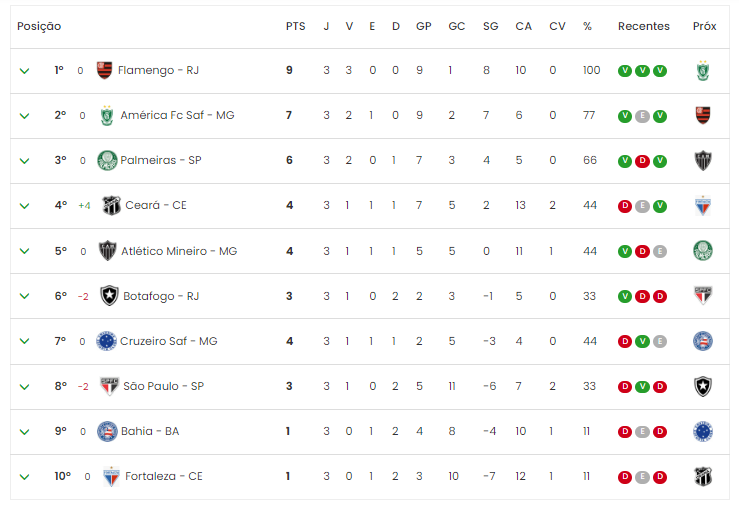Click the gray E badge in Bahia's Recentes
This screenshot has width=739, height=513.
642,432
